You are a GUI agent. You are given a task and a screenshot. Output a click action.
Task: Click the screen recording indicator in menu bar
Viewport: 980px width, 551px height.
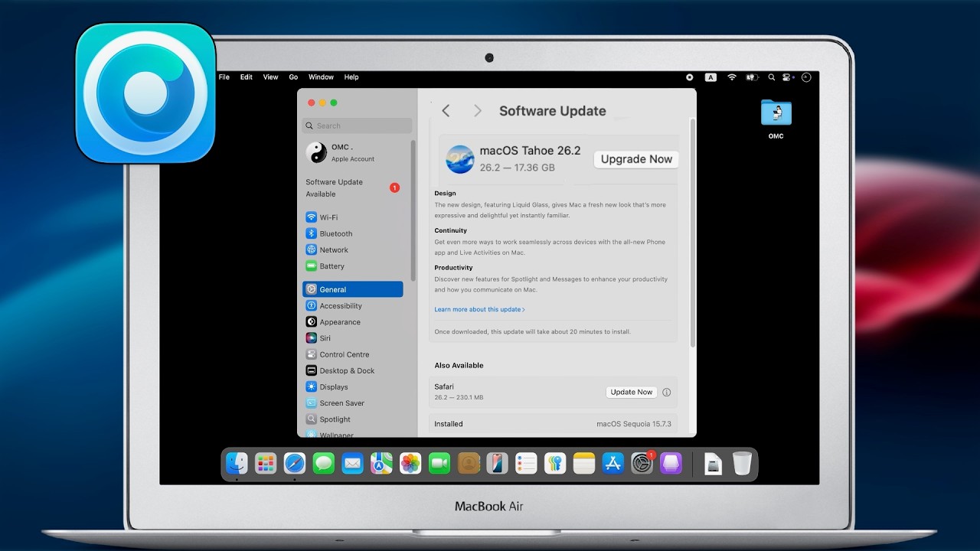[x=690, y=77]
